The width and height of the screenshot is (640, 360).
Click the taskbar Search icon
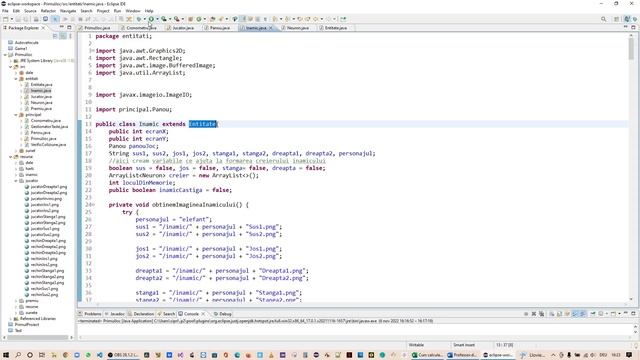(18, 355)
